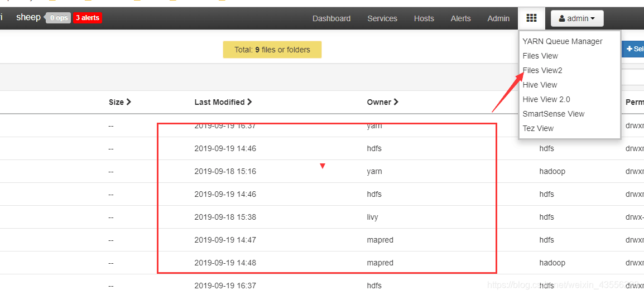
Task: Open the Services tab
Action: 382,18
